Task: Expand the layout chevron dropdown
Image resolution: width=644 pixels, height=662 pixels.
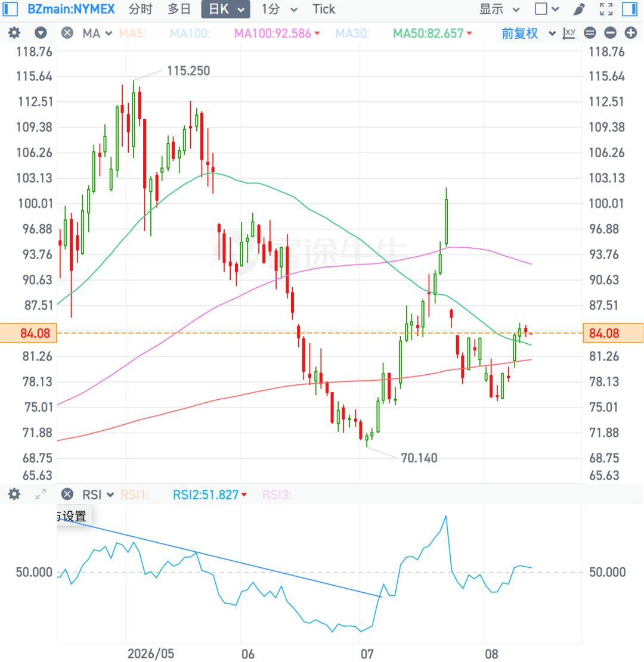Action: (x=555, y=10)
